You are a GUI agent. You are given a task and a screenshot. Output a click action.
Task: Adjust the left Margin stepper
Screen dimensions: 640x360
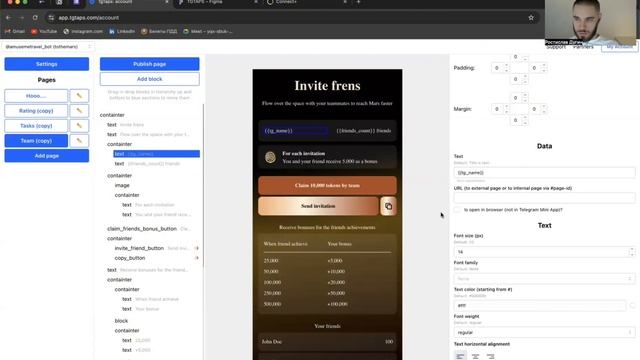click(506, 109)
